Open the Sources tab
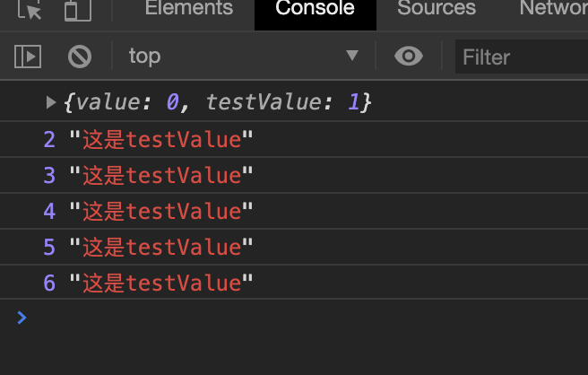This screenshot has height=375, width=588. coord(437,9)
